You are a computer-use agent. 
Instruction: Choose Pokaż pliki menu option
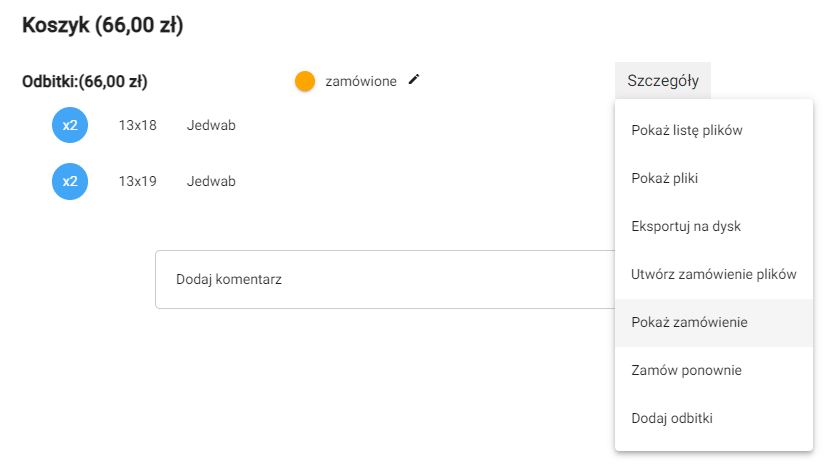665,178
